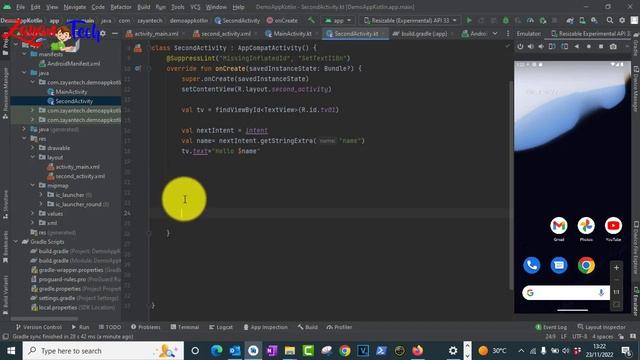Screen dimensions: 640x360
Task: Collapse the mipmap folder
Action: 33,185
